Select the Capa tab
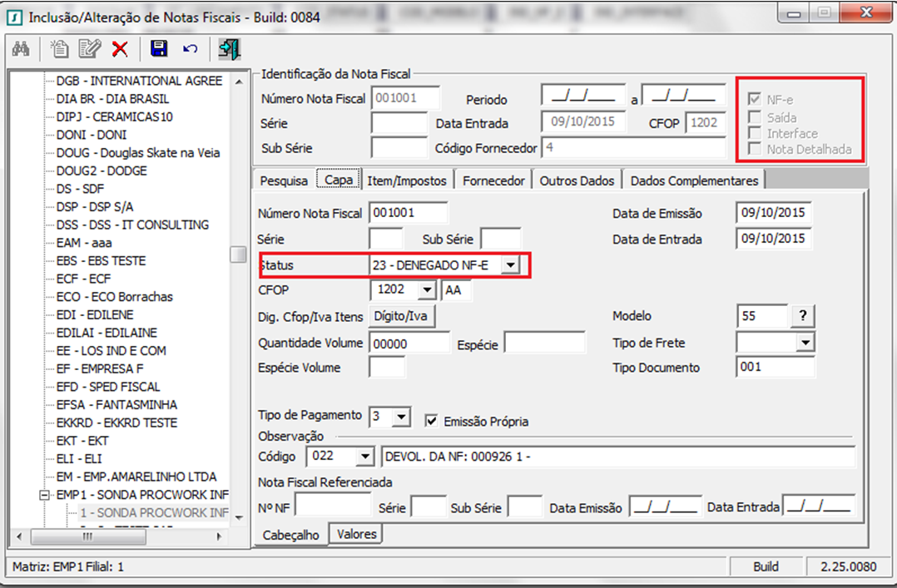The image size is (897, 588). 339,180
